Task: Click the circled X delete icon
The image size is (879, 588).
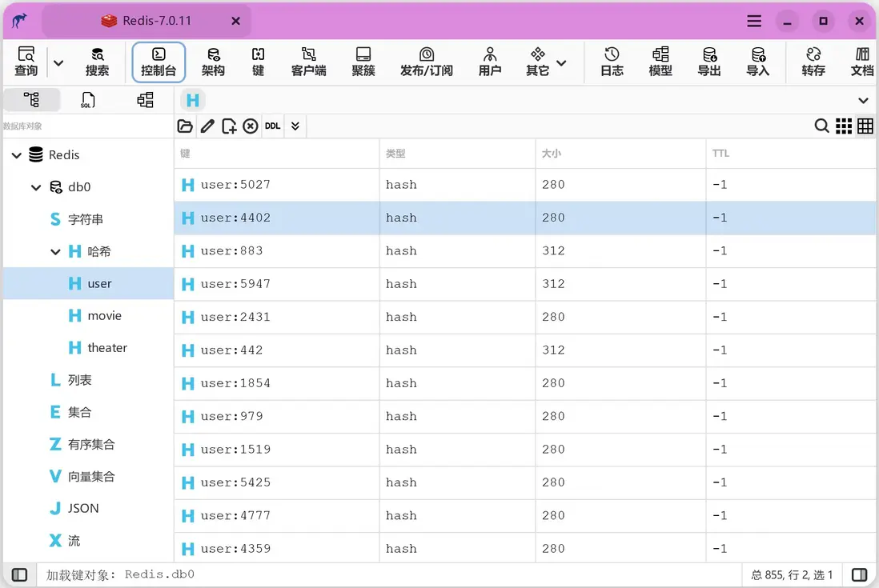Action: [x=251, y=126]
